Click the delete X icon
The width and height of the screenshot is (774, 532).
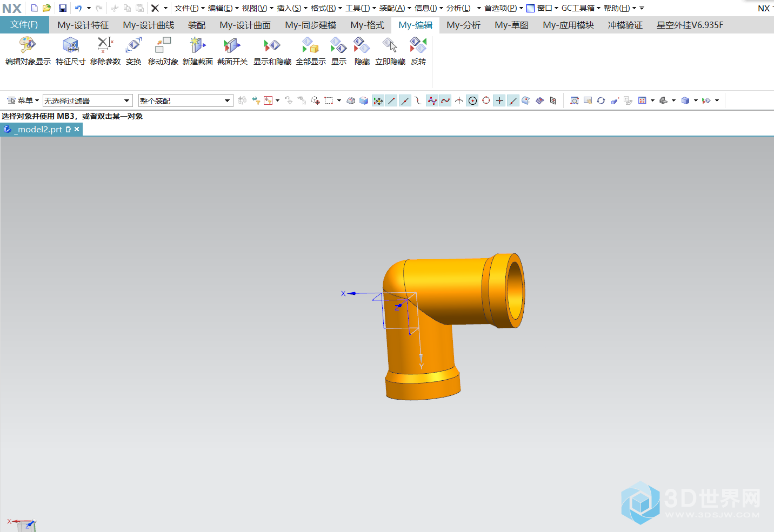point(155,8)
